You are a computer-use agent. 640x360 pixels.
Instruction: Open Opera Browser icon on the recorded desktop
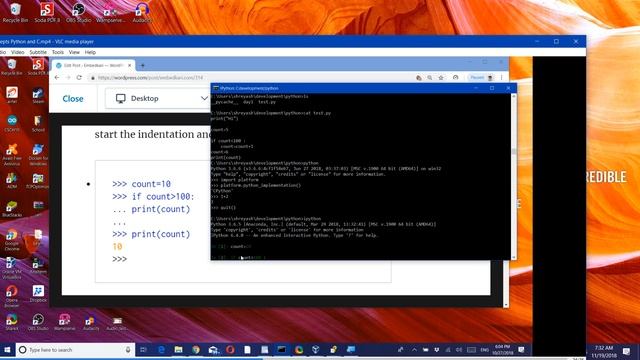click(12, 296)
